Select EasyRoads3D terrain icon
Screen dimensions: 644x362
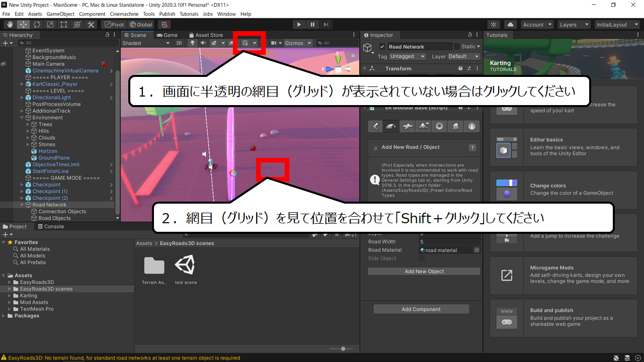click(424, 127)
